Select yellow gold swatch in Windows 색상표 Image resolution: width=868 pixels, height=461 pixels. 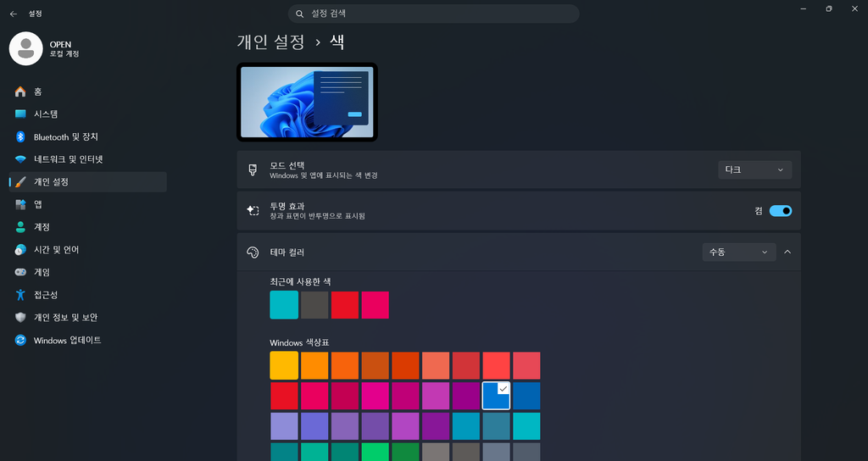click(x=284, y=365)
